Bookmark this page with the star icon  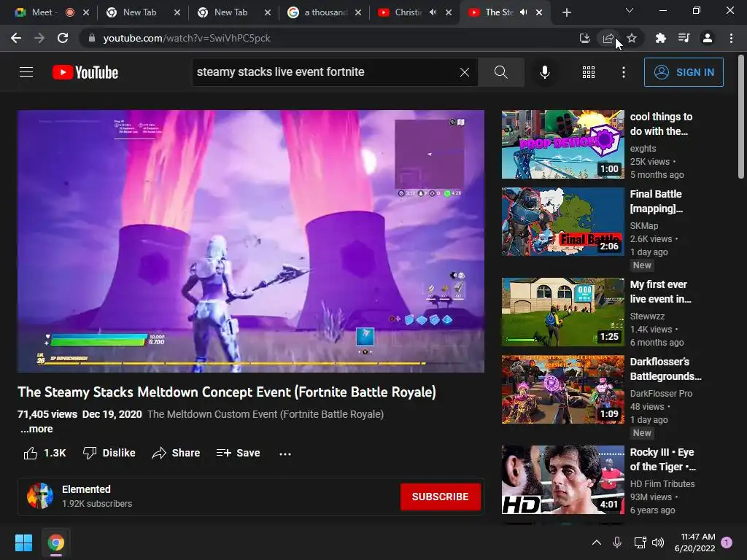click(x=632, y=38)
